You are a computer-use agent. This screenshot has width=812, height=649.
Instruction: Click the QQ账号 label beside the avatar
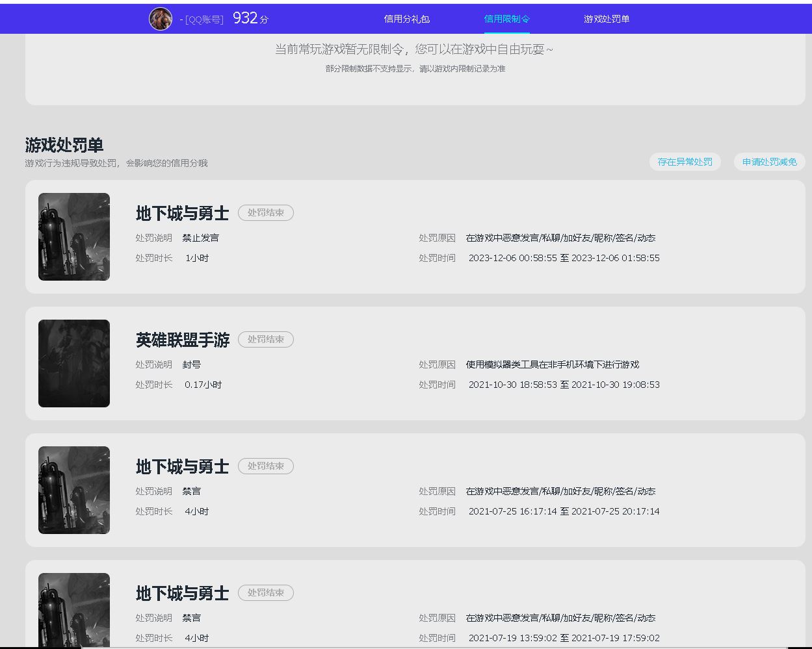click(202, 19)
